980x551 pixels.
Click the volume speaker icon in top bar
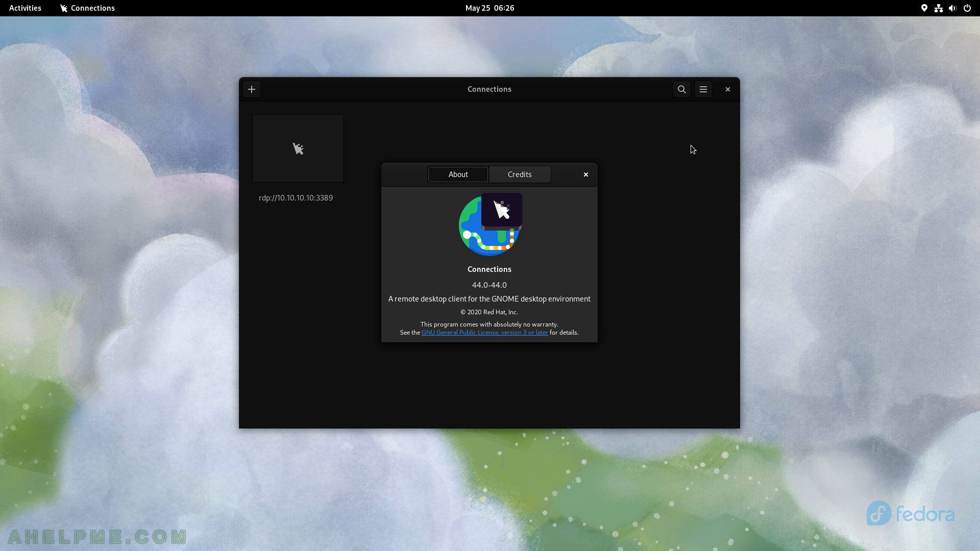click(x=952, y=8)
